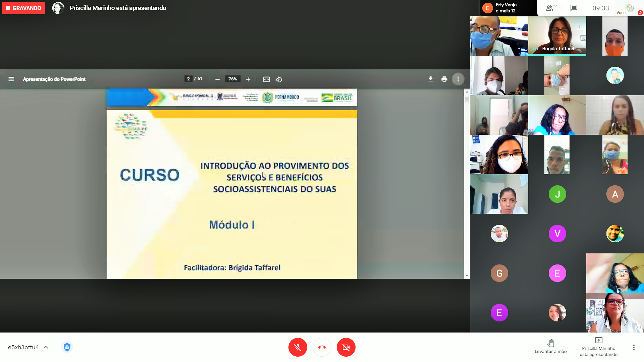Download the PowerPoint presentation PDF
The height and width of the screenshot is (362, 644).
point(430,79)
